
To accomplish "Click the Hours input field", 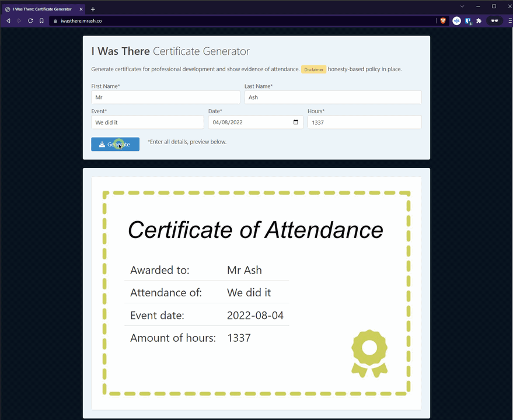I will pos(364,123).
